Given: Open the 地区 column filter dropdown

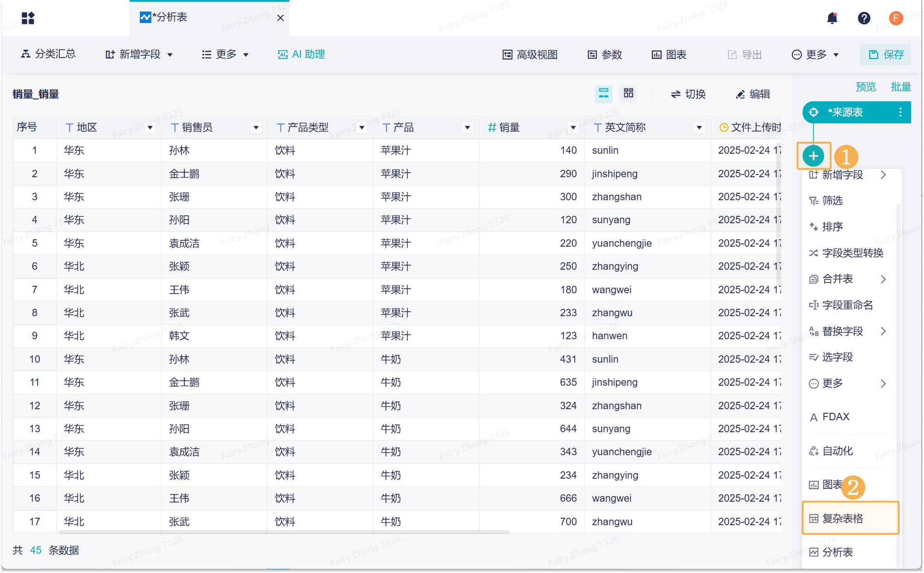Looking at the screenshot, I should 150,127.
